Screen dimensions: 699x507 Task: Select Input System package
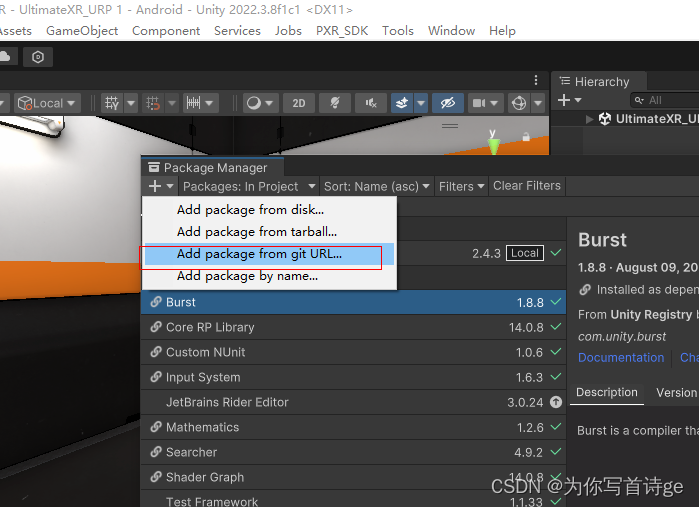coord(354,377)
